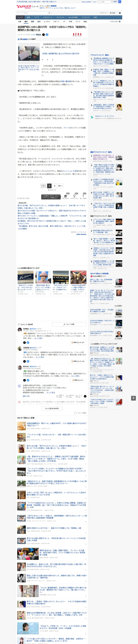Open the 速報 navigation tab
Image resolution: width=138 pixels, height=644 pixels.
(x=28, y=17)
